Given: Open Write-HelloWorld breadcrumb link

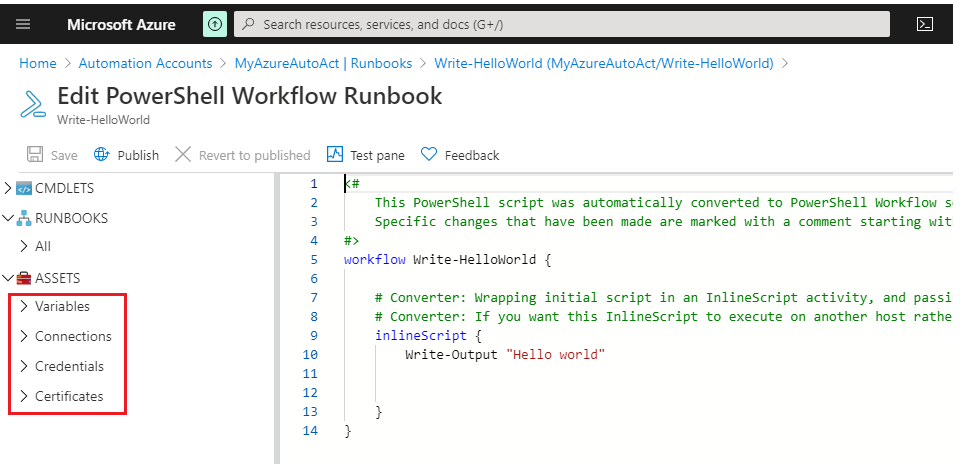Looking at the screenshot, I should pos(604,63).
